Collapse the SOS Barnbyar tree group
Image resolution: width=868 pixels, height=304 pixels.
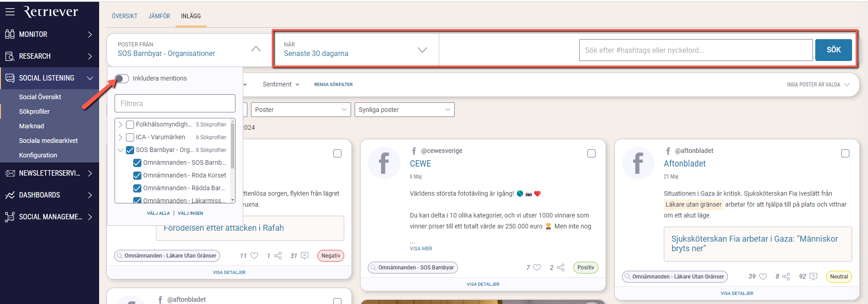(x=120, y=150)
